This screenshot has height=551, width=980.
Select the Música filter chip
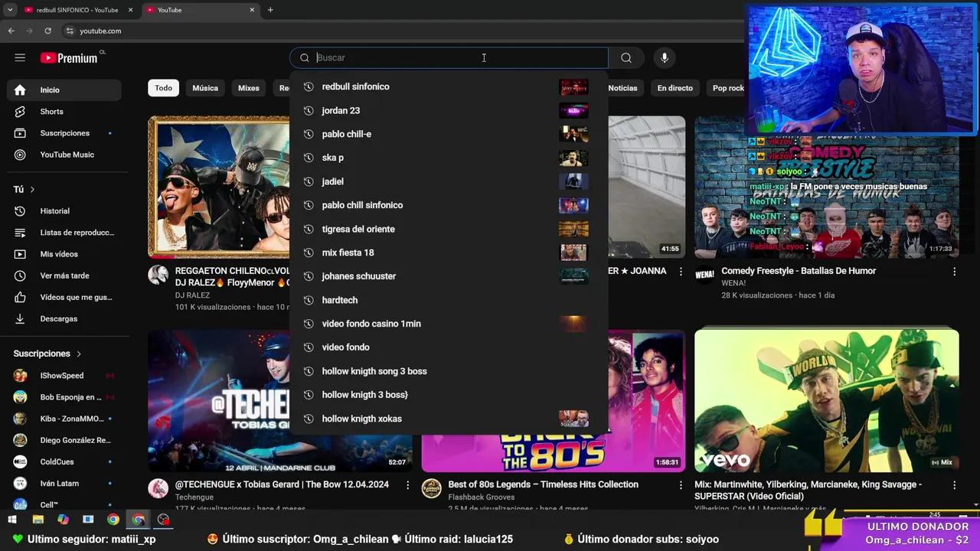pos(205,88)
